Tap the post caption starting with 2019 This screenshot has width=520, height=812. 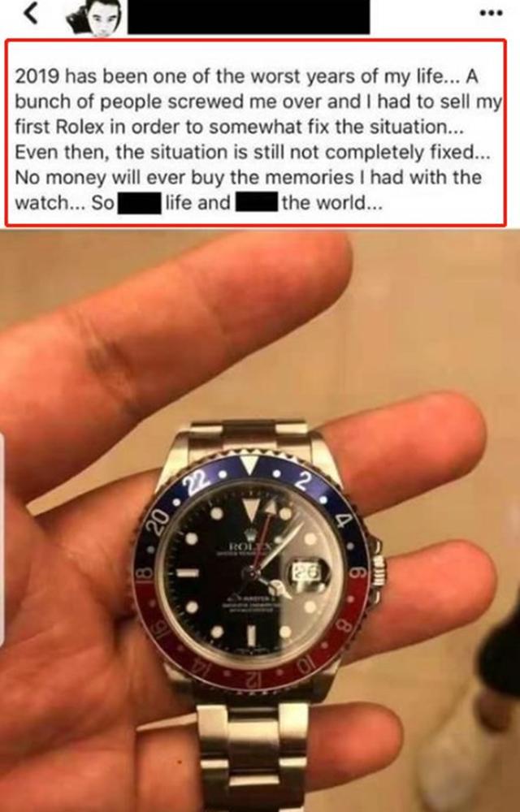(256, 140)
